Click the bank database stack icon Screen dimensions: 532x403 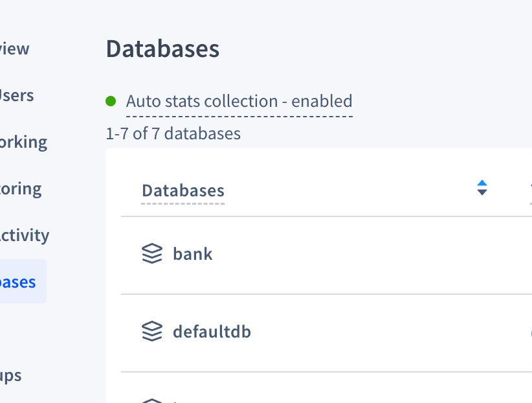151,253
